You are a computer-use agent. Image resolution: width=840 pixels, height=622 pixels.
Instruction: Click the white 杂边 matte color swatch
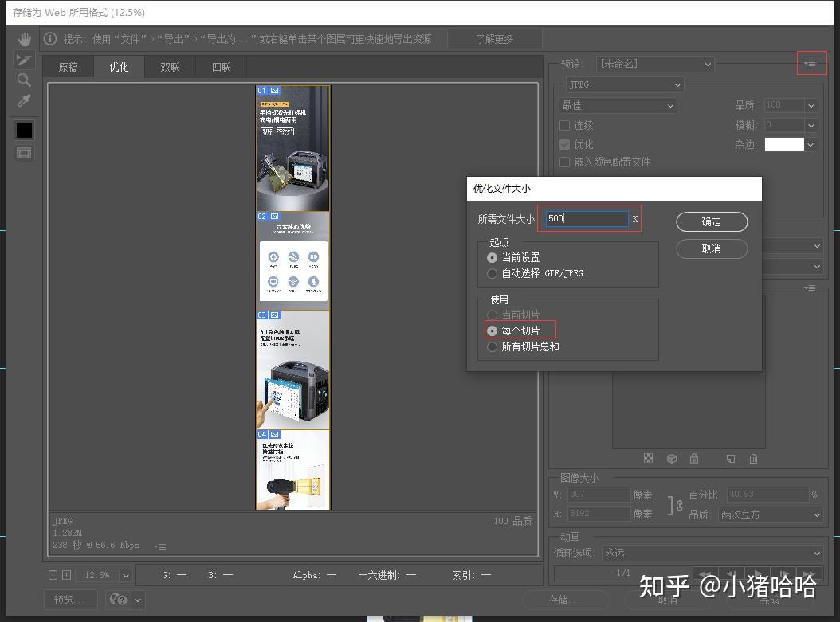[783, 144]
